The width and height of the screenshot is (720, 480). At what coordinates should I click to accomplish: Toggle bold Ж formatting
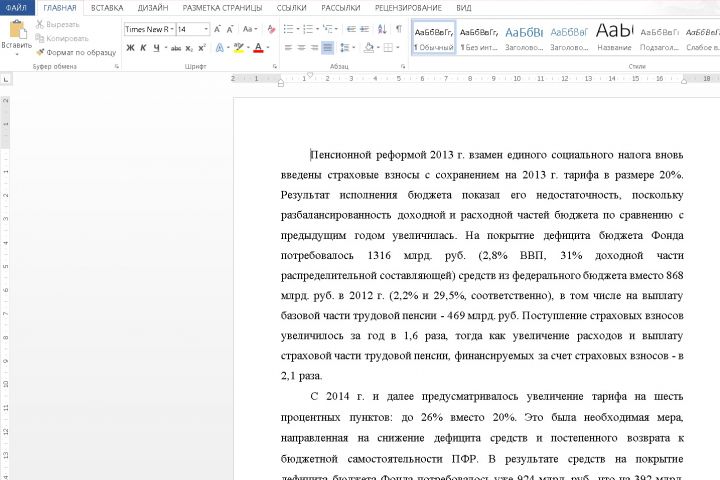130,48
